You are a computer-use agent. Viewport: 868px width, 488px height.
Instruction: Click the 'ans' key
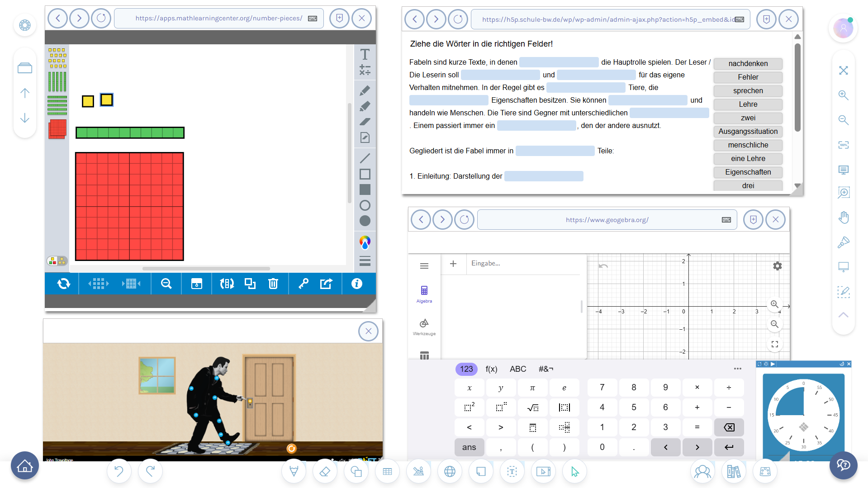point(469,447)
